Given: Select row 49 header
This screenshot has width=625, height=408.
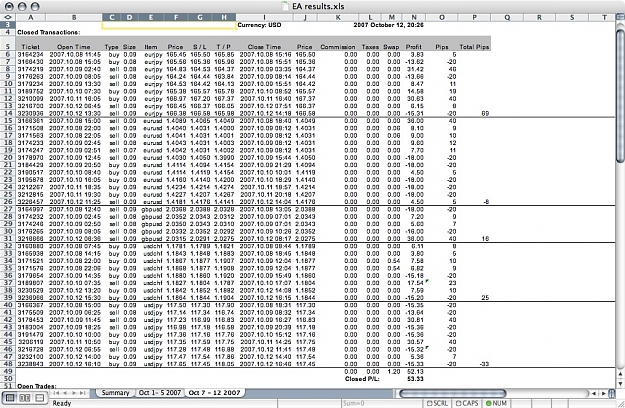Looking at the screenshot, I should [8, 371].
